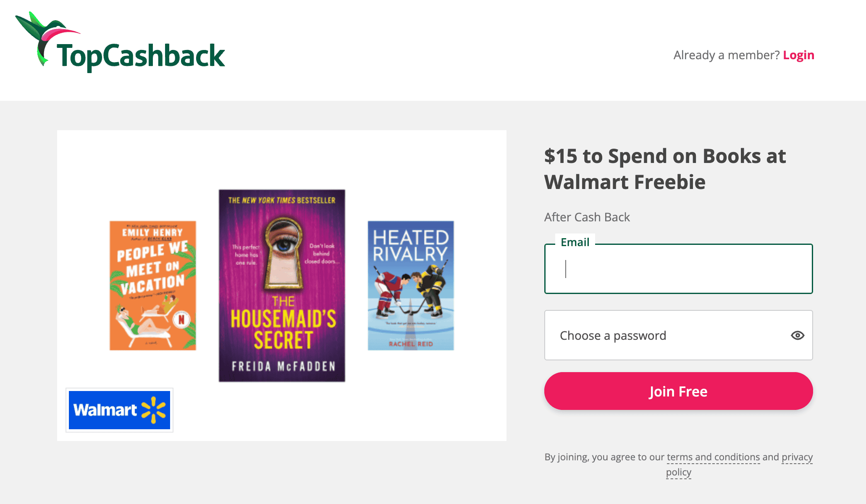The image size is (866, 504).
Task: Open the privacy policy link
Action: [x=797, y=457]
